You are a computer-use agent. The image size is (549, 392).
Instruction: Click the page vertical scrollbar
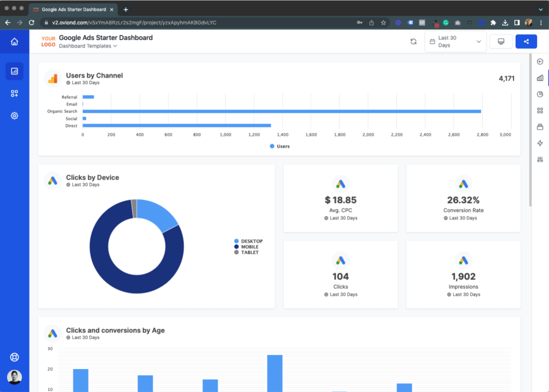point(530,130)
